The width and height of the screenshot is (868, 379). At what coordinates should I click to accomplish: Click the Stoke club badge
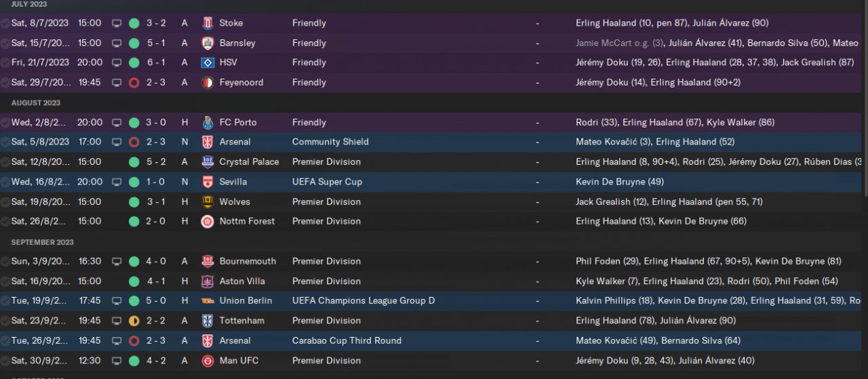click(208, 23)
